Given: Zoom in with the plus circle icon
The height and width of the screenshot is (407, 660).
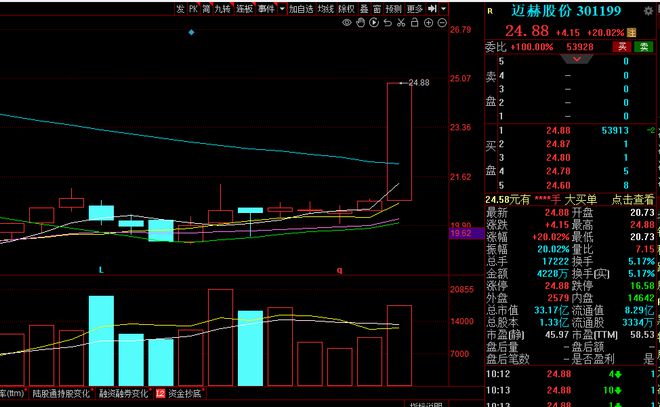Looking at the screenshot, I should (x=428, y=23).
